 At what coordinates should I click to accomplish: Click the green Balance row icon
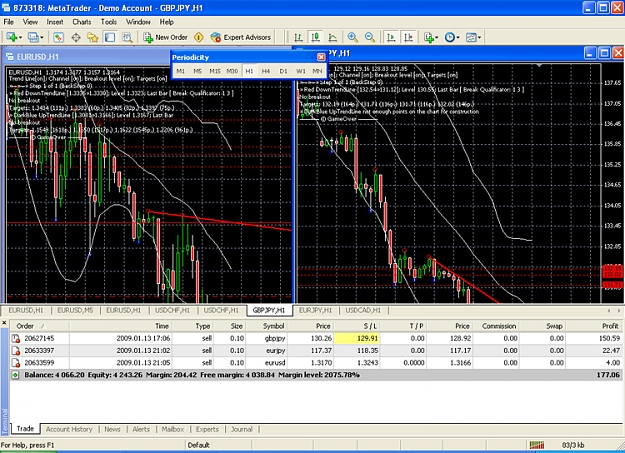[15, 375]
